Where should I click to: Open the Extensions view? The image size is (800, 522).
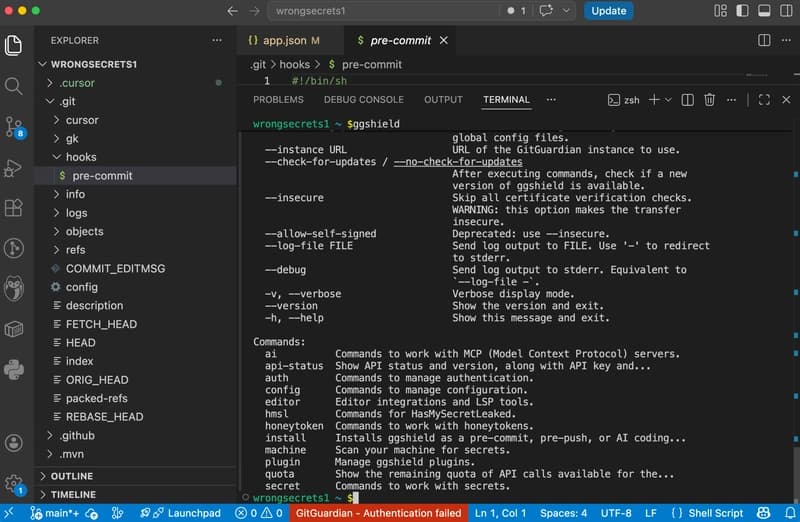click(13, 208)
